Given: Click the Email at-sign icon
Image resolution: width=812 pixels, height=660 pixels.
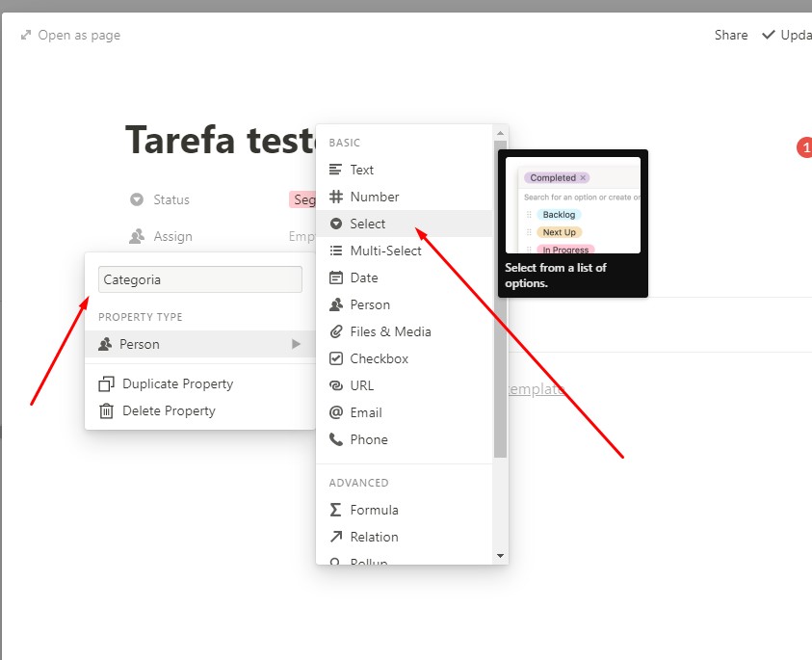Looking at the screenshot, I should tap(335, 412).
